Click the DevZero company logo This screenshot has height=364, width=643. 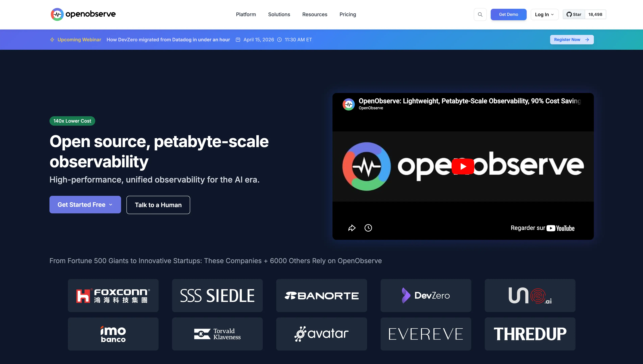[x=426, y=296]
